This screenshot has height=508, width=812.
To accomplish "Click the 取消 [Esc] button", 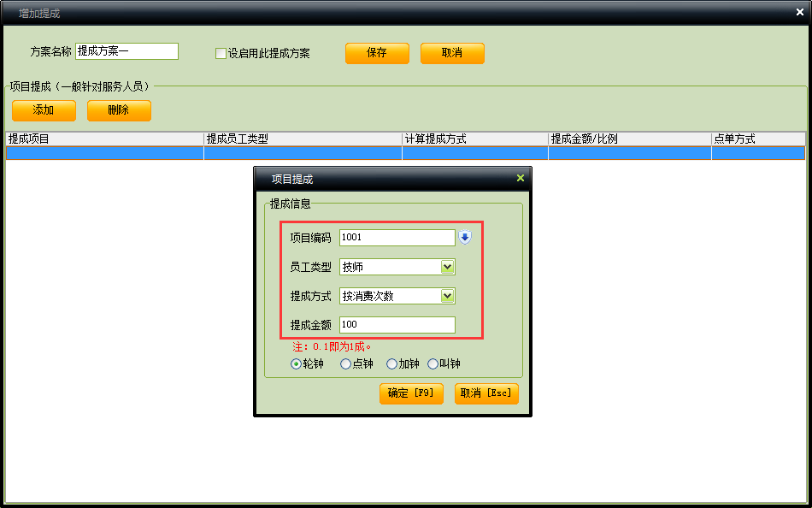I will 486,393.
